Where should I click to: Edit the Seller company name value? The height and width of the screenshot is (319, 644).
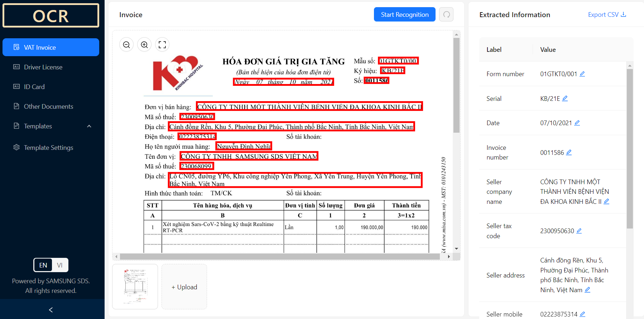click(x=606, y=201)
